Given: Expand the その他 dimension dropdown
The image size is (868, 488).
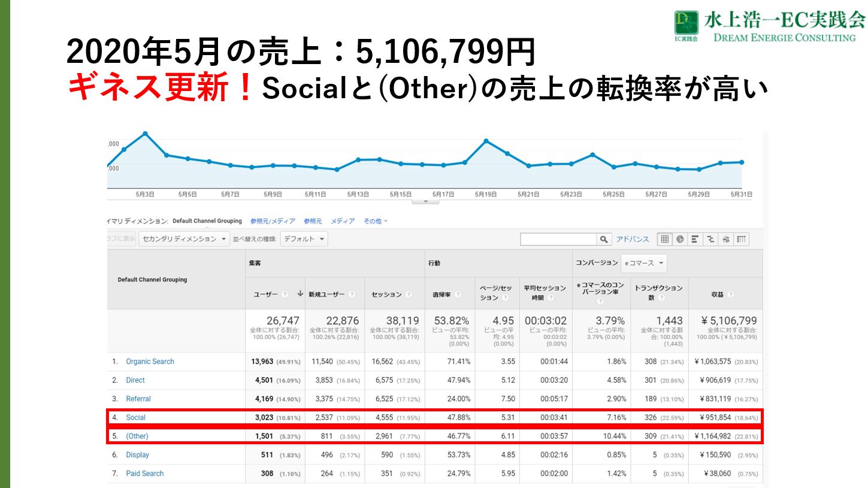Looking at the screenshot, I should point(376,222).
